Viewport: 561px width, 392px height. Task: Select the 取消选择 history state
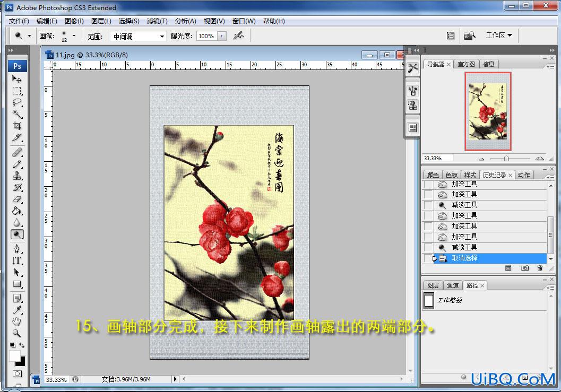tap(489, 258)
